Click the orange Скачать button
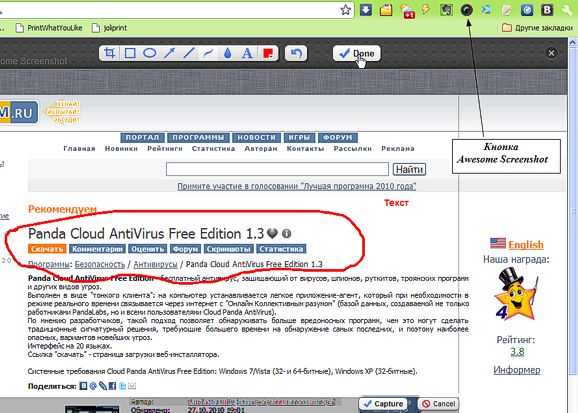 coord(47,249)
